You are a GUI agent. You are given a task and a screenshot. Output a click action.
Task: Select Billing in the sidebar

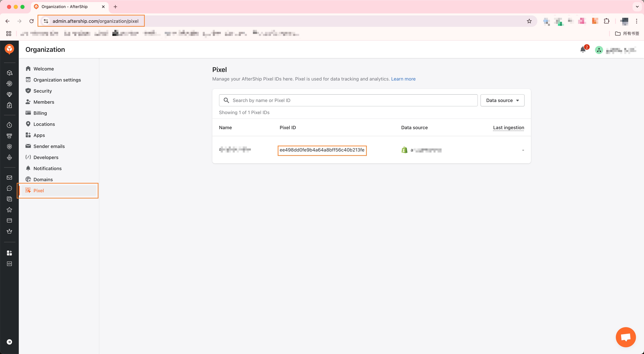[x=40, y=113]
